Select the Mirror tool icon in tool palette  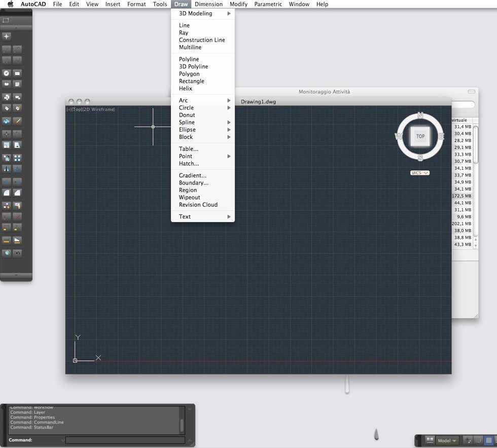point(7,169)
